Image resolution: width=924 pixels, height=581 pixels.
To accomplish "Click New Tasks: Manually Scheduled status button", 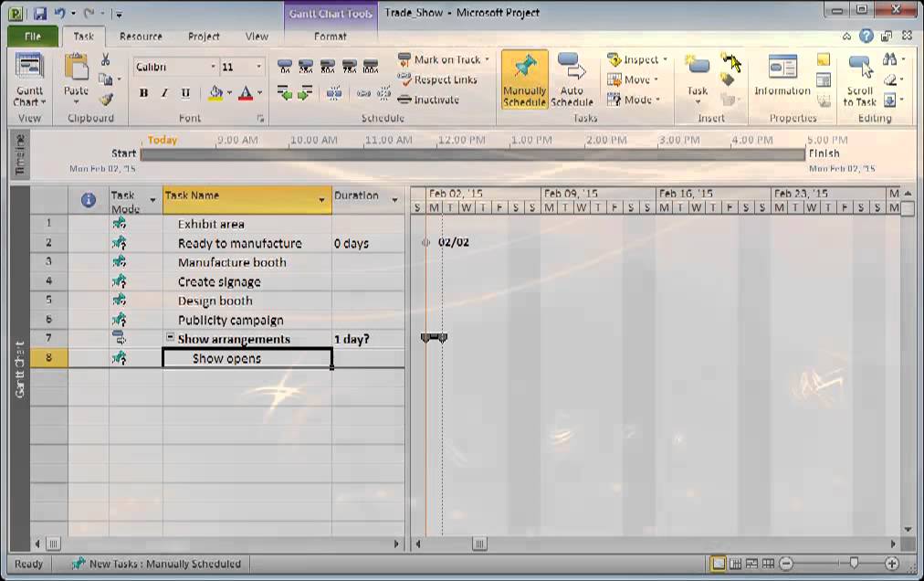I will coord(156,564).
